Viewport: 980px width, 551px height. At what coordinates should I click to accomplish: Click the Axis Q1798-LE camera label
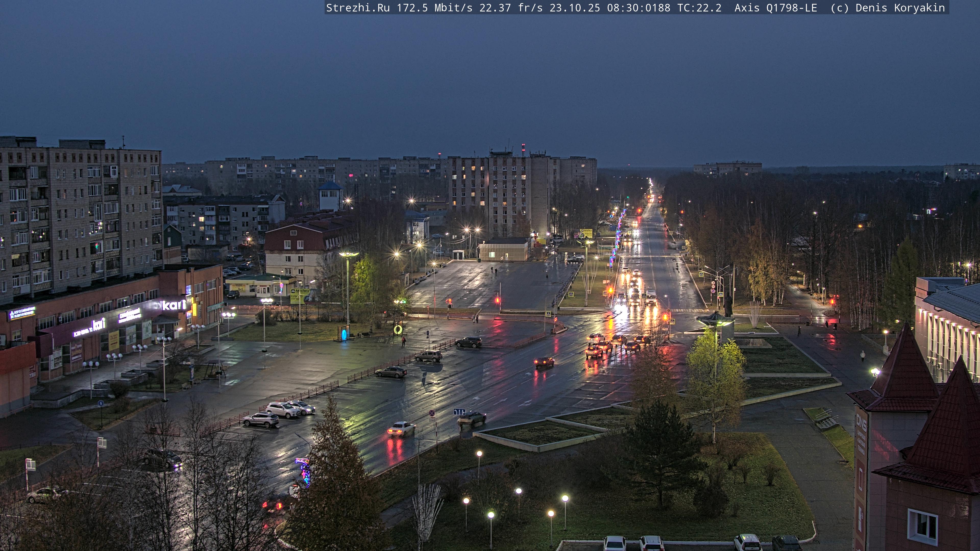click(775, 8)
